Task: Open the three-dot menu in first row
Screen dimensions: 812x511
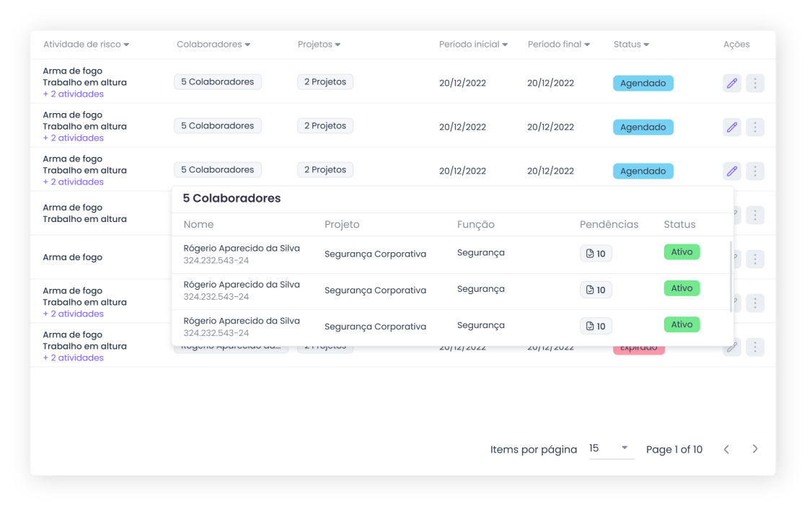Action: point(754,83)
